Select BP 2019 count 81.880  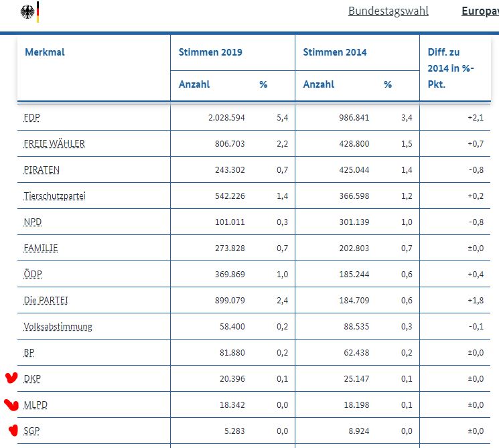tap(232, 353)
